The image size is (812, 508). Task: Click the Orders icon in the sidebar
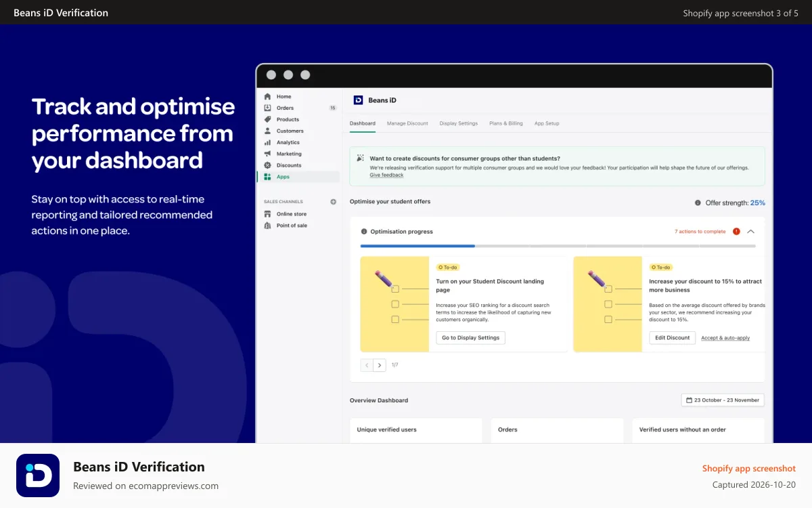coord(267,108)
